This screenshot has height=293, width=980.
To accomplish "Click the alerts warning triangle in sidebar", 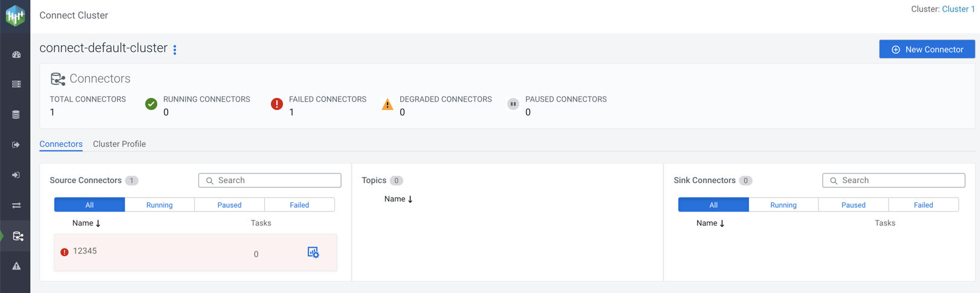I will point(16,266).
